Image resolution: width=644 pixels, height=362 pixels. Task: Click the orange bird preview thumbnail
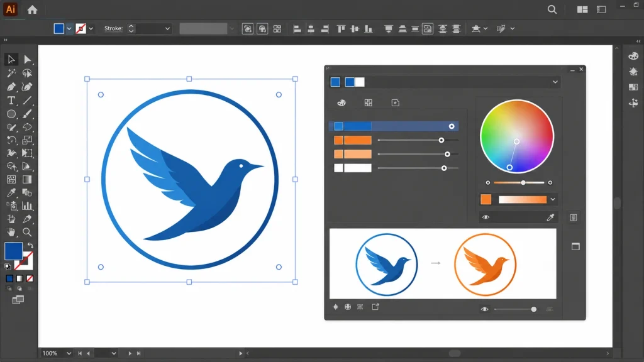485,265
